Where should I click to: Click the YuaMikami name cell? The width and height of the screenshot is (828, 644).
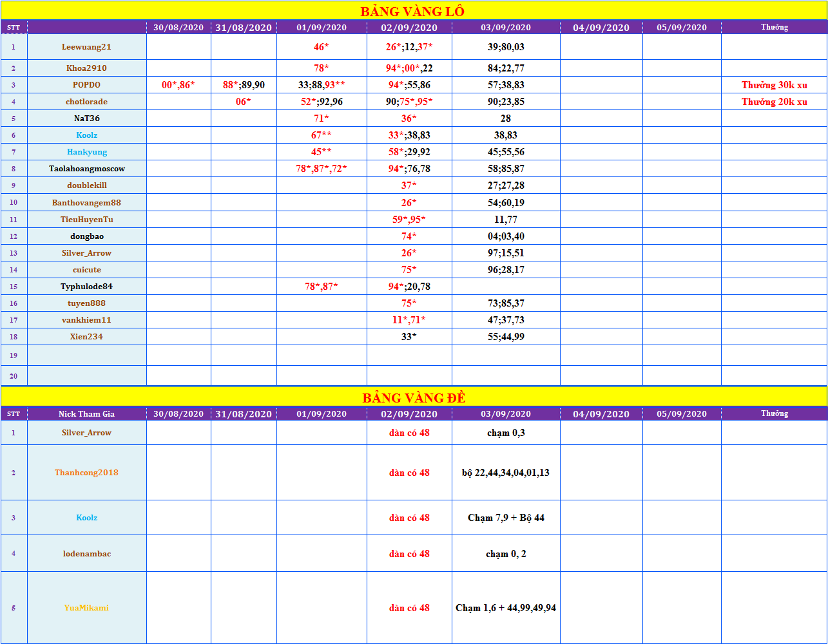87,608
